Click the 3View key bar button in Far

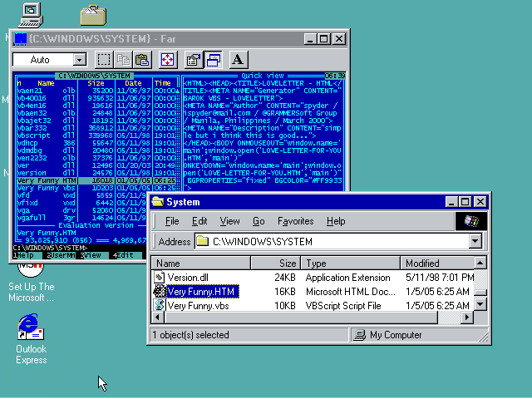point(92,255)
